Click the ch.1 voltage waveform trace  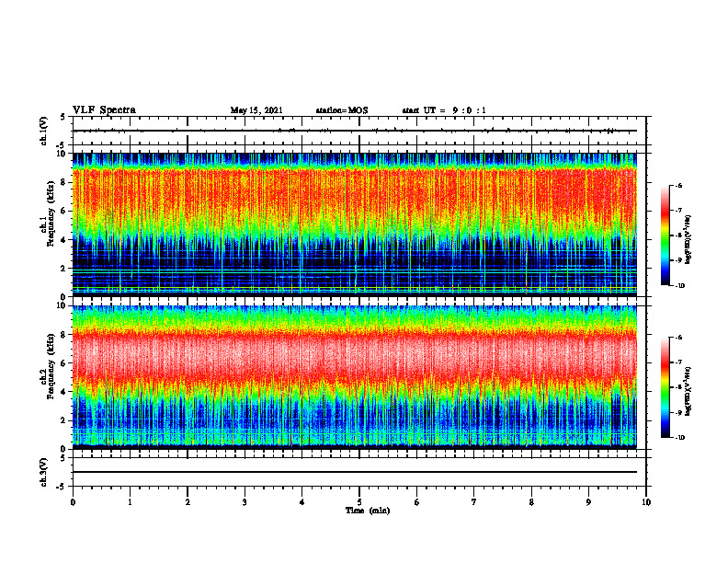point(355,131)
